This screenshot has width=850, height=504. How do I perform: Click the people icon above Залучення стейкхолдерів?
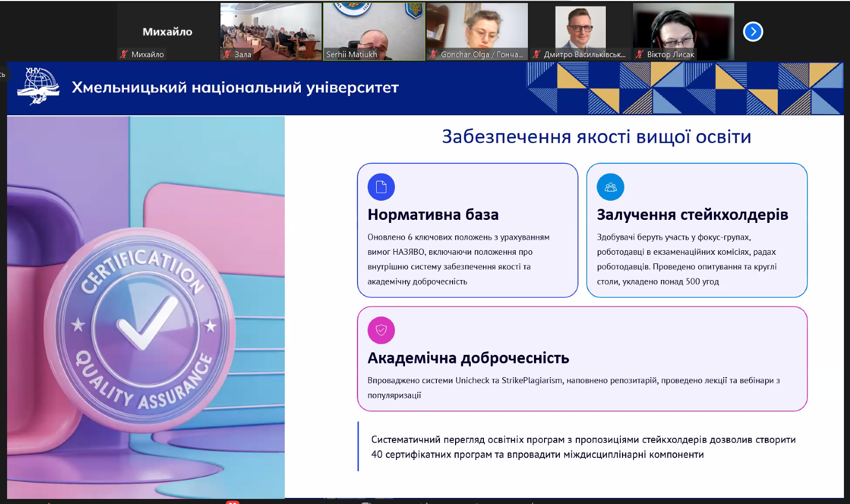(x=610, y=187)
